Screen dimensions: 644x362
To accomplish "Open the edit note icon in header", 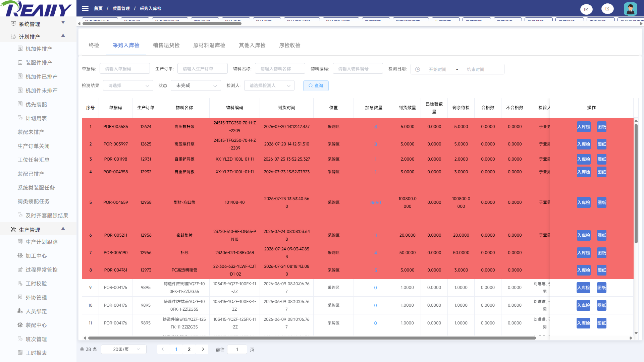I will click(607, 9).
